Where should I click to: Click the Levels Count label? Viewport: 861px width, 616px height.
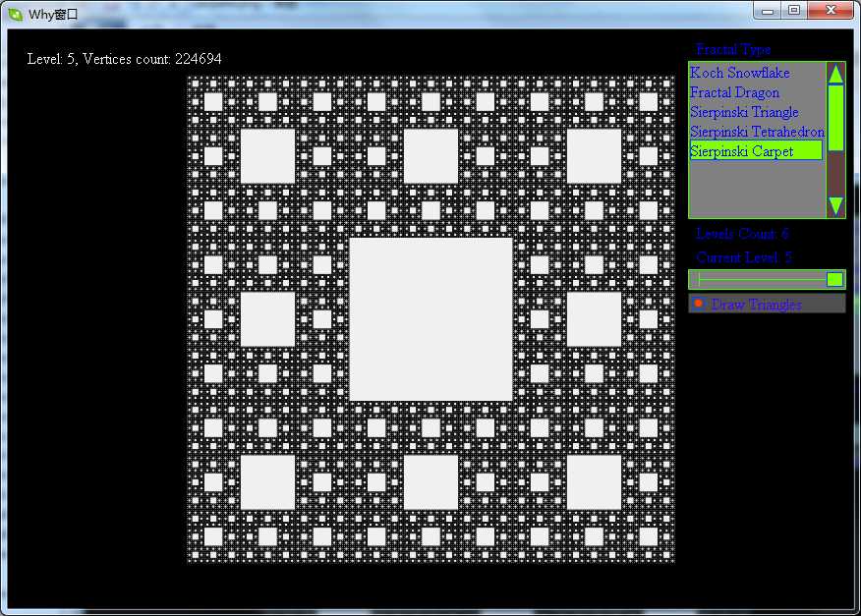coord(742,234)
